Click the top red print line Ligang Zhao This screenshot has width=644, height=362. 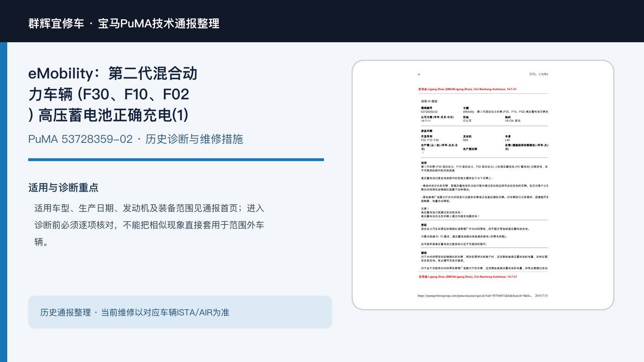pos(467,89)
